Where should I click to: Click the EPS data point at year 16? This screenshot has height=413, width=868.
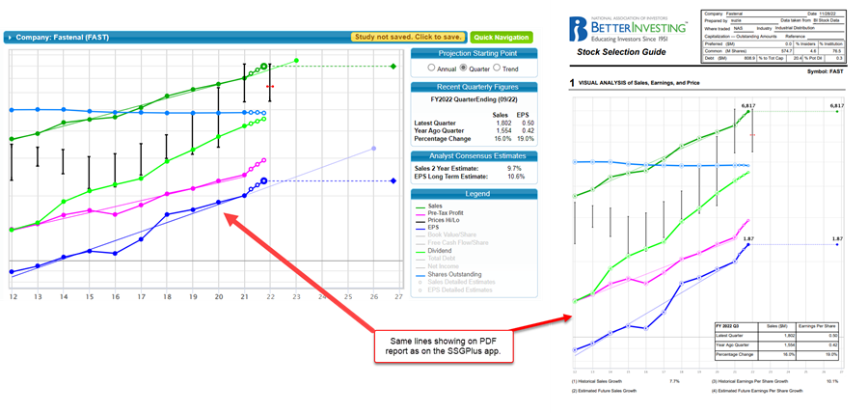(x=115, y=254)
